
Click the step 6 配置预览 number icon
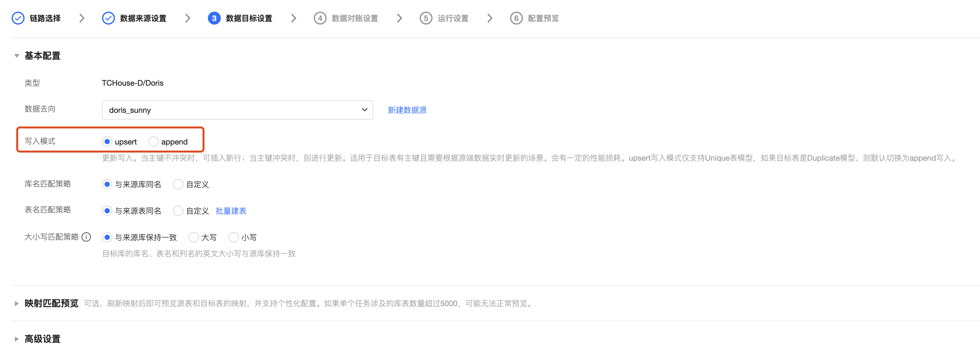click(x=516, y=18)
